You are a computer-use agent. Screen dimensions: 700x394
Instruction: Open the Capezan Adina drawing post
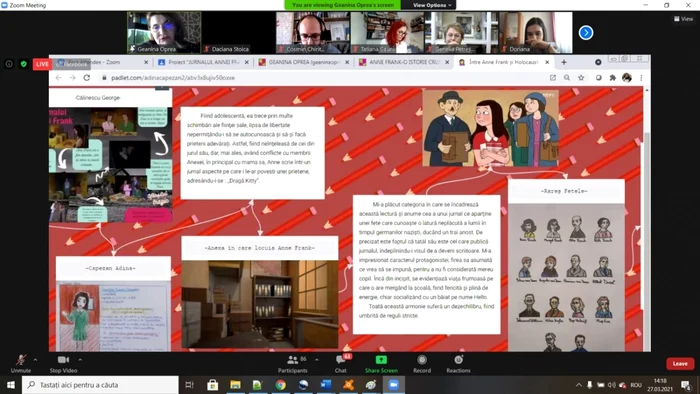pos(113,316)
